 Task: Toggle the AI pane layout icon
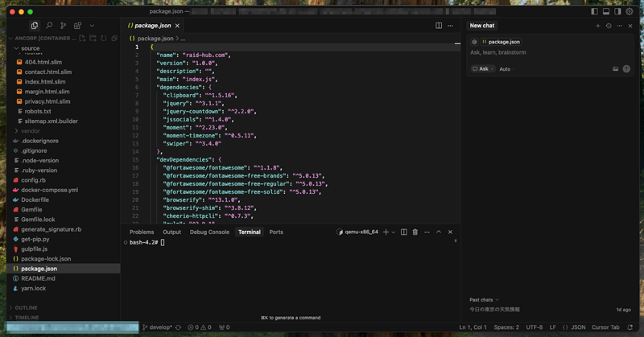click(x=617, y=11)
